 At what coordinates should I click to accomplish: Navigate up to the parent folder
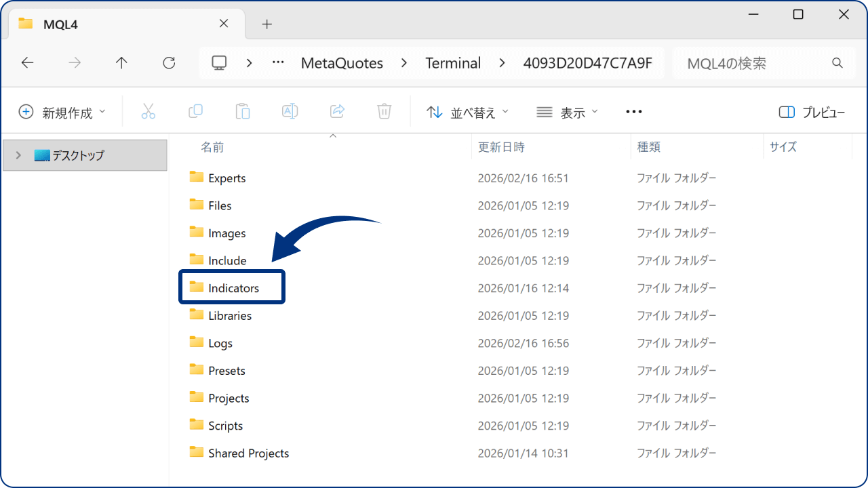121,62
